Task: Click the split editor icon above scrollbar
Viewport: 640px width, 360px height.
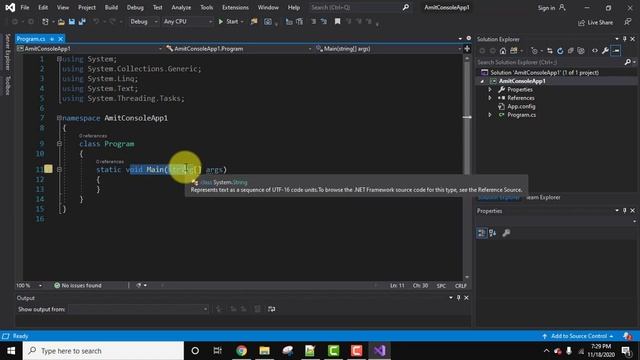Action: 467,49
